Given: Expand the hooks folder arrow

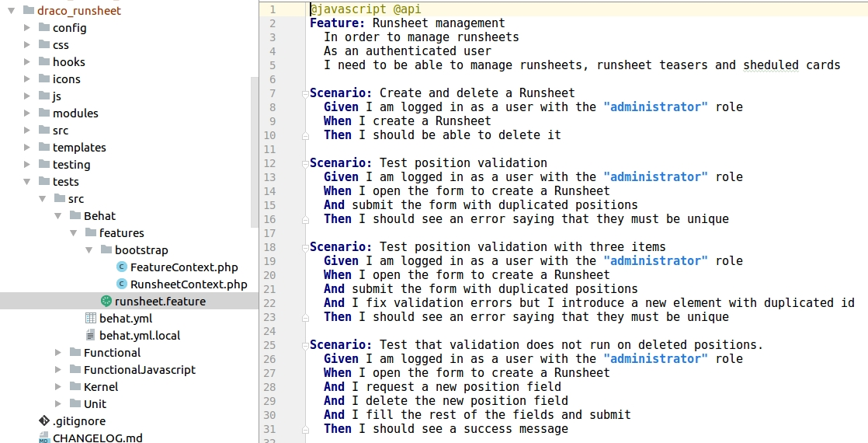Looking at the screenshot, I should click(27, 61).
